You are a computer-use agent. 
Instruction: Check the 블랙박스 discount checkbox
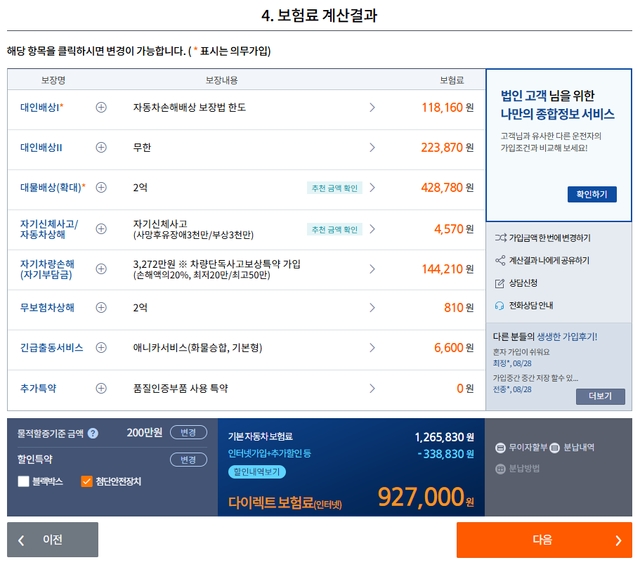point(23,481)
